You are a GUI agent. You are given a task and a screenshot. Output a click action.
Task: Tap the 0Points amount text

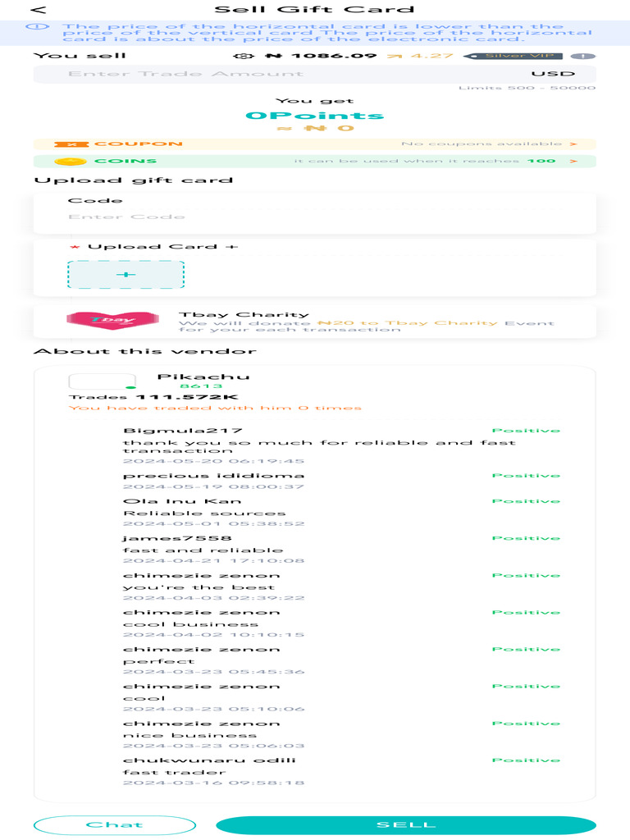point(314,116)
